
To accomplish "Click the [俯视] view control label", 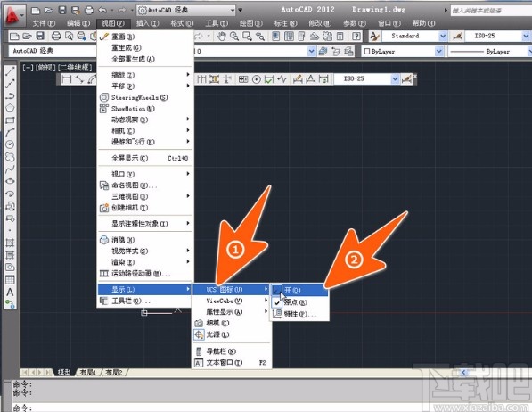I will point(45,68).
